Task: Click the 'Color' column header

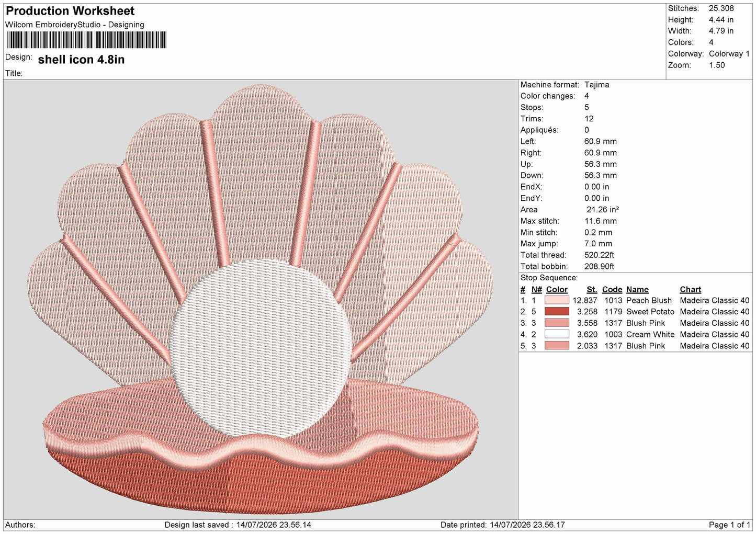Action: [x=557, y=290]
